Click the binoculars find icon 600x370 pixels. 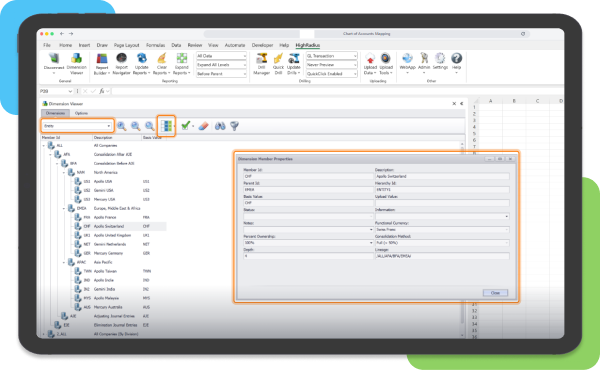click(x=220, y=126)
